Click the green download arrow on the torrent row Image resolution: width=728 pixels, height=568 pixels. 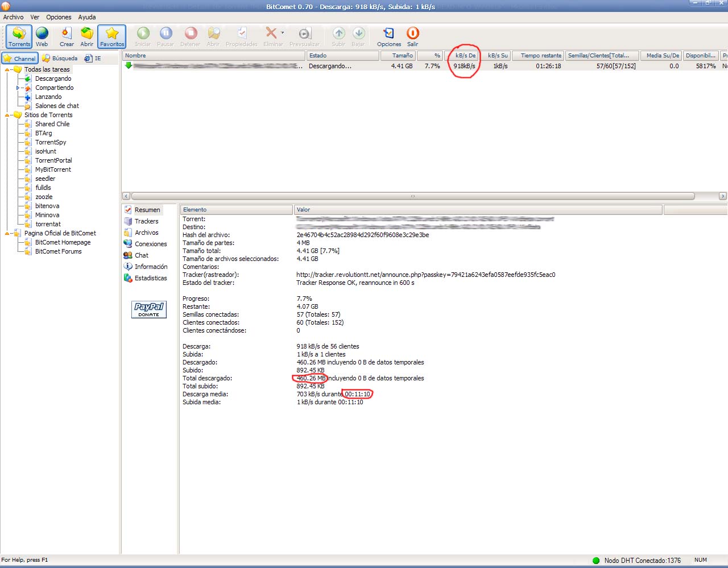point(129,66)
